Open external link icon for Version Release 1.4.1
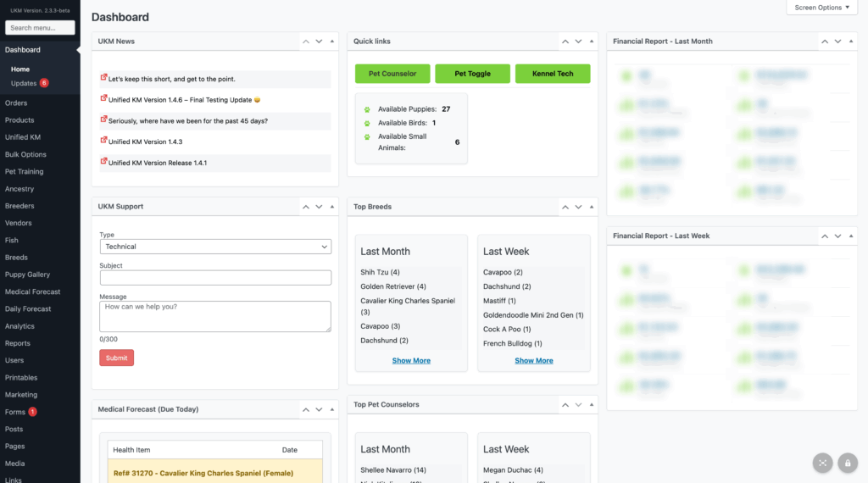 (x=103, y=162)
